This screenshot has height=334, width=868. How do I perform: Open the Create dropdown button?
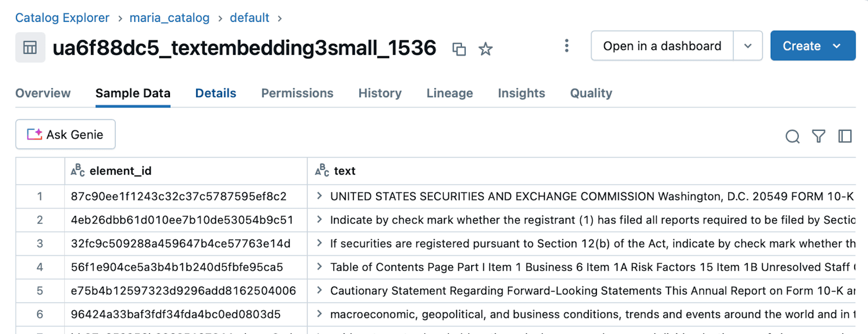point(812,46)
